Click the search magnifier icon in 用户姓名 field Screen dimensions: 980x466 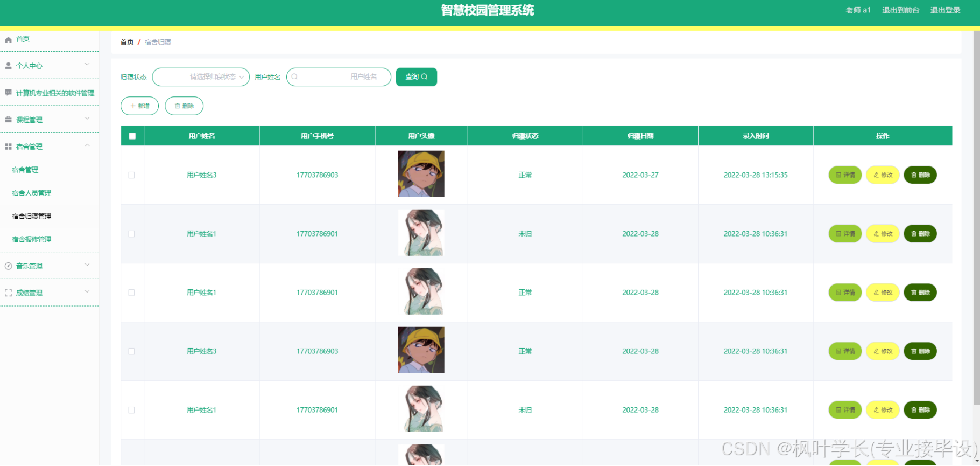(294, 77)
